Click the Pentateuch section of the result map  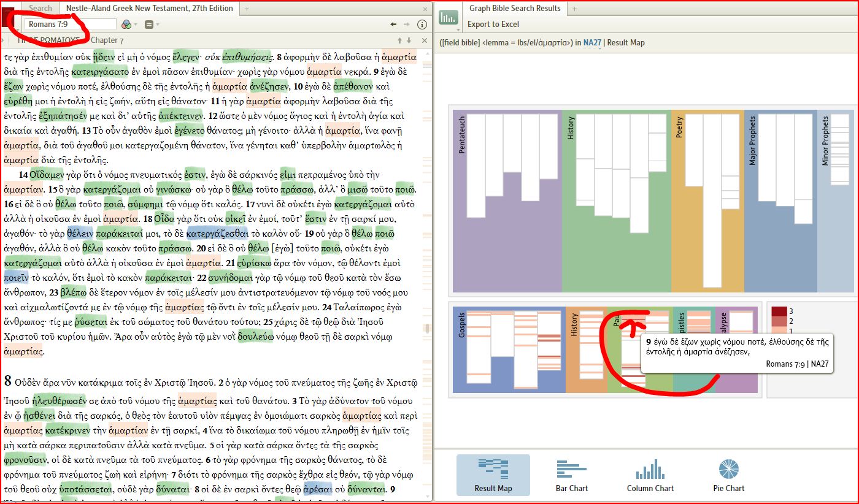click(507, 201)
